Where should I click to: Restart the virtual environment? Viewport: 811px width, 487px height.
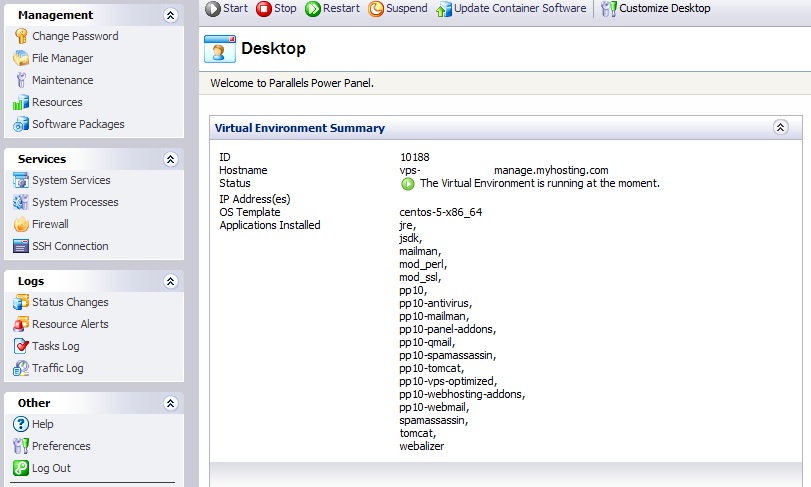[x=332, y=8]
